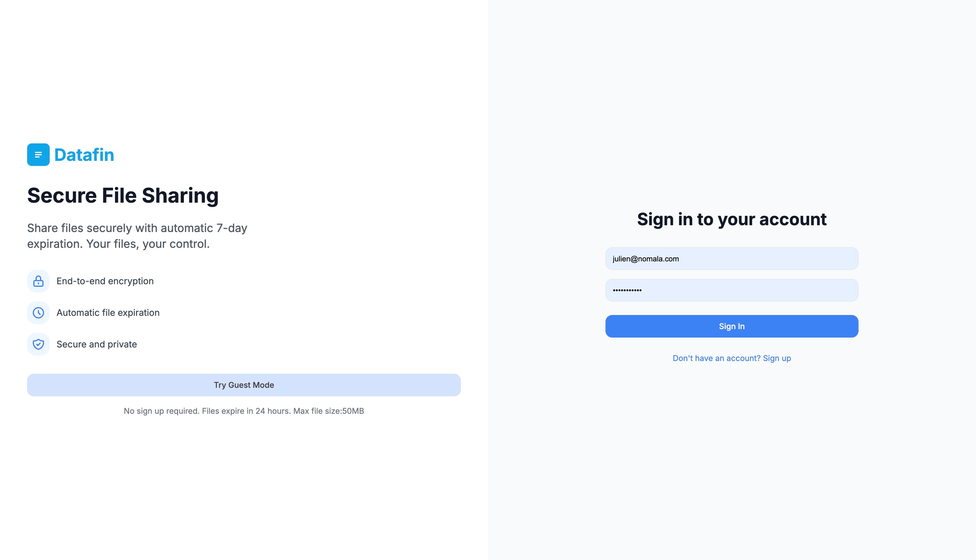Click the email input field

pyautogui.click(x=731, y=259)
